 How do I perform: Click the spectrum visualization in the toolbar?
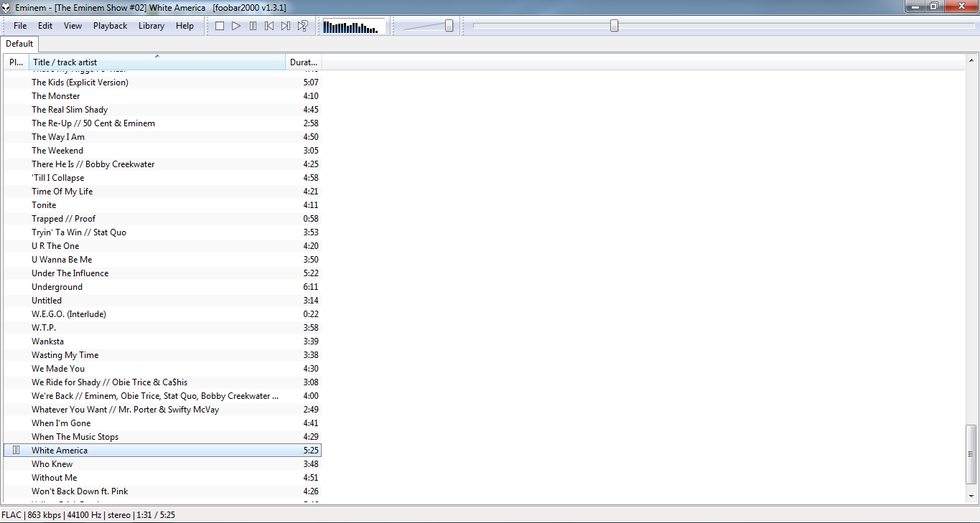point(354,27)
